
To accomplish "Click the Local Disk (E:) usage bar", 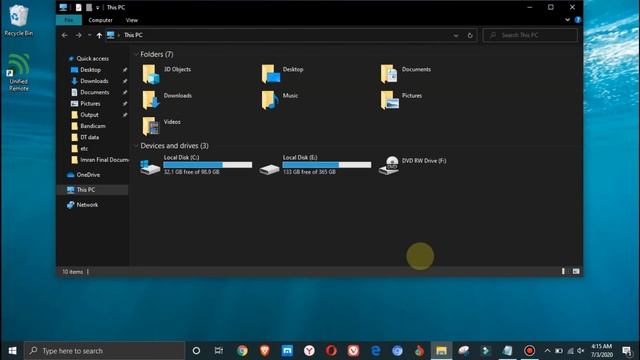I will [x=327, y=165].
